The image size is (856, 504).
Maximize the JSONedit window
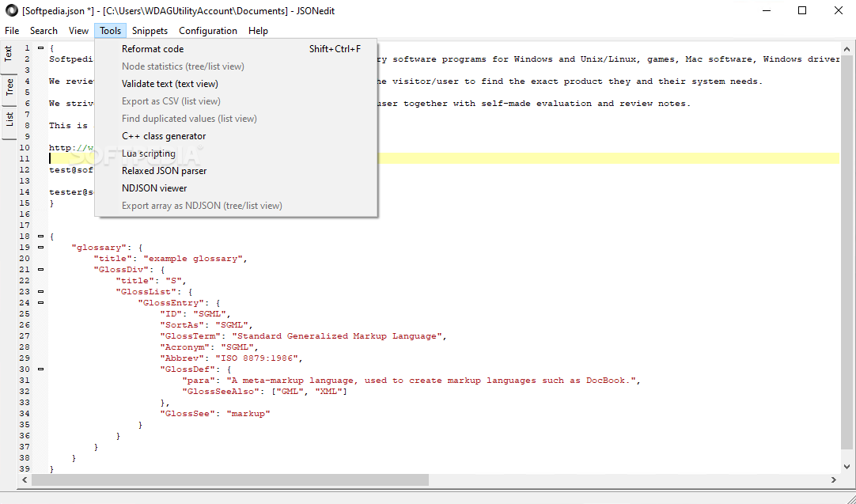point(802,10)
